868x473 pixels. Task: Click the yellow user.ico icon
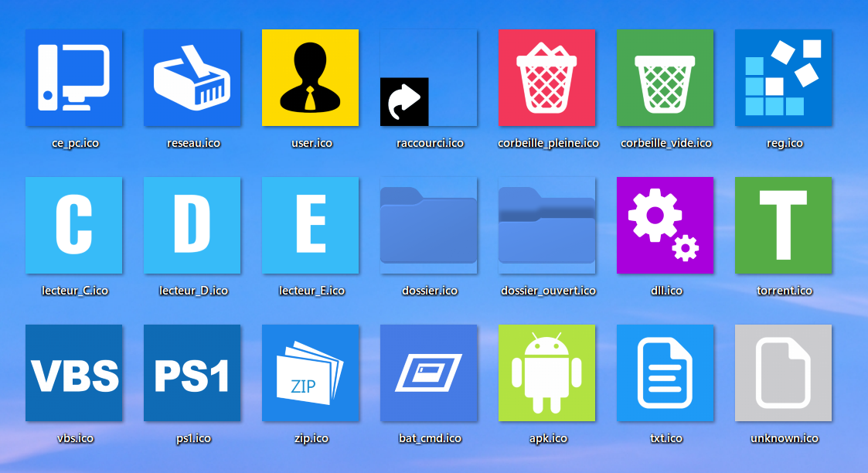[311, 77]
